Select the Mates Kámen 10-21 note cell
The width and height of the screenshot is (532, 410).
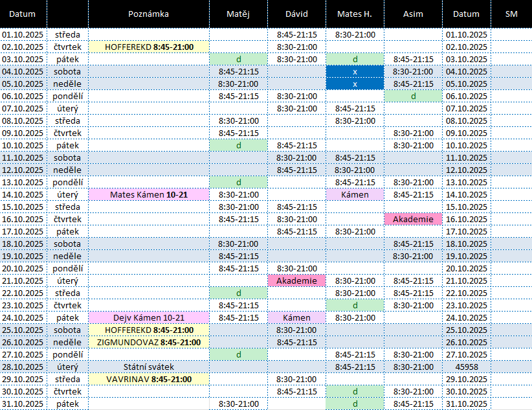pyautogui.click(x=148, y=194)
